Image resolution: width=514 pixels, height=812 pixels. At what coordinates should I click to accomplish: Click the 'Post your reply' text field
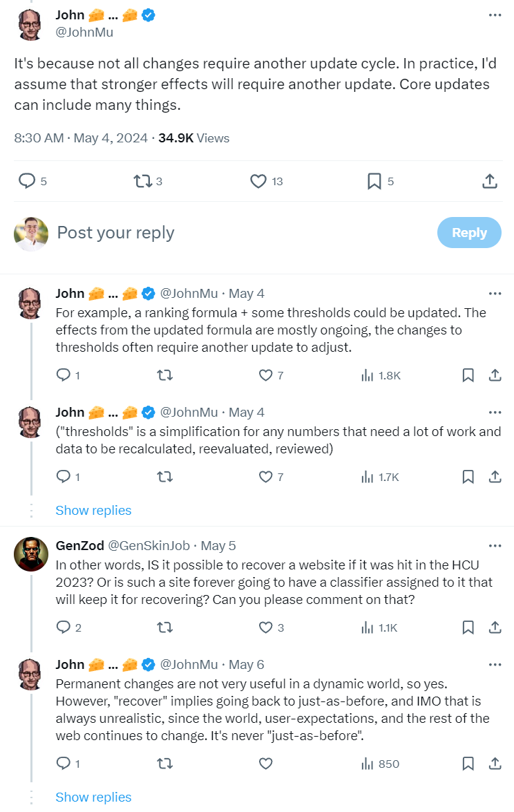(243, 232)
